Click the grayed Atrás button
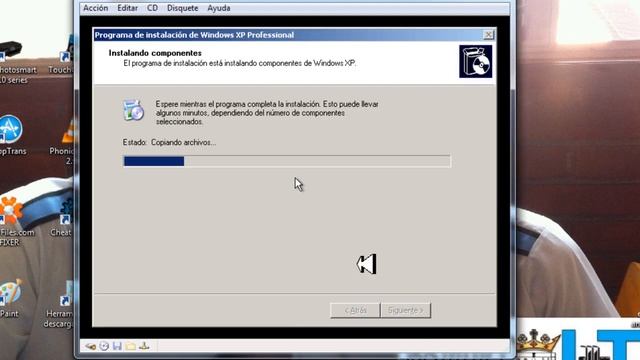 (355, 311)
